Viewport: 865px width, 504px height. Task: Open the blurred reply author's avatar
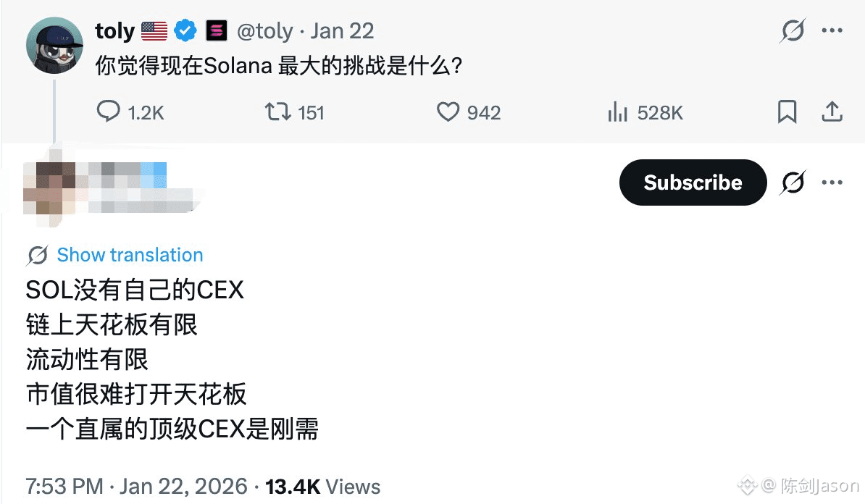(x=50, y=186)
